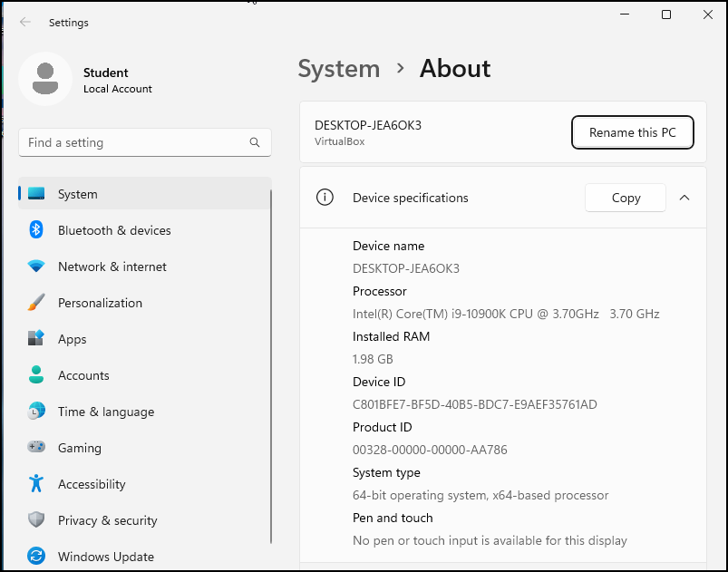Image resolution: width=728 pixels, height=572 pixels.
Task: Focus the Find a setting search box
Action: tap(145, 142)
